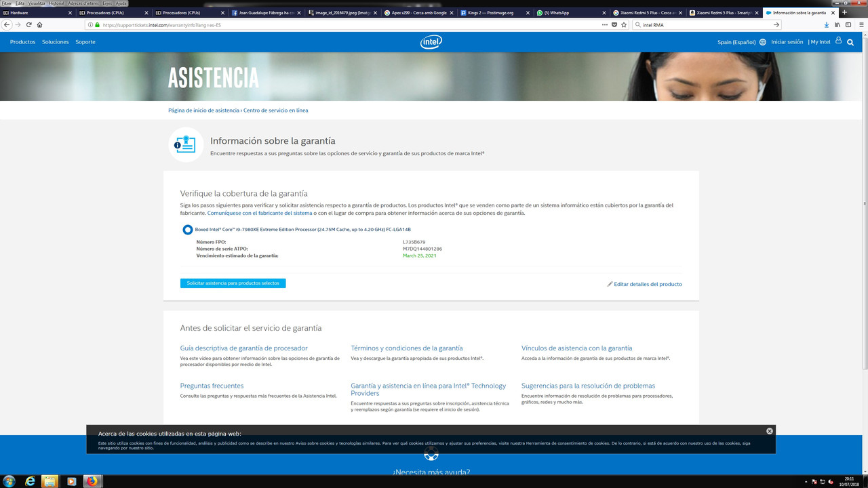Viewport: 868px width, 488px height.
Task: Click the Firefox taskbar icon
Action: pos(92,481)
